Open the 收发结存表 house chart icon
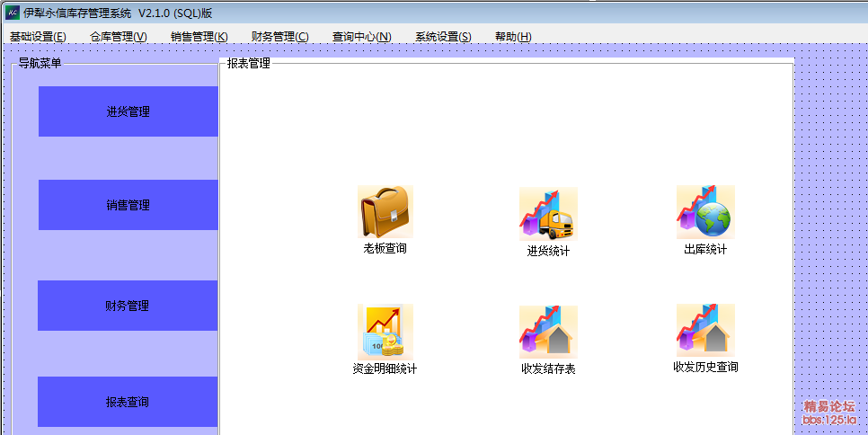 548,332
